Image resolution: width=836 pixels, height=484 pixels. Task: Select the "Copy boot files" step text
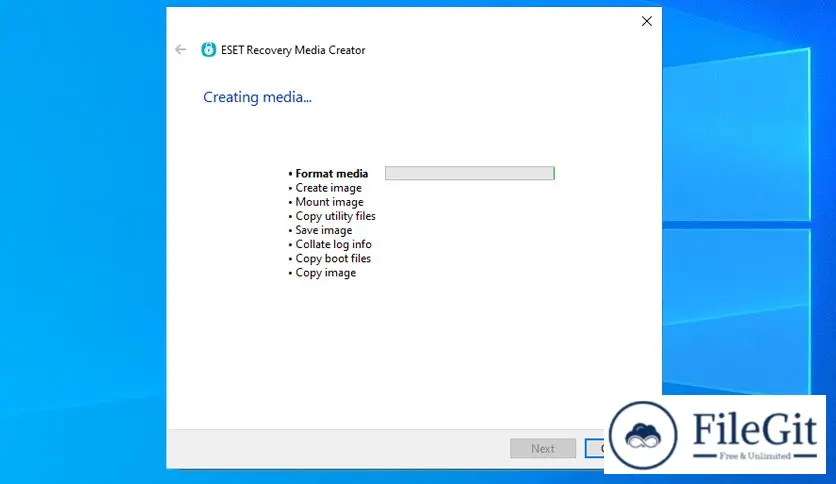pyautogui.click(x=333, y=259)
